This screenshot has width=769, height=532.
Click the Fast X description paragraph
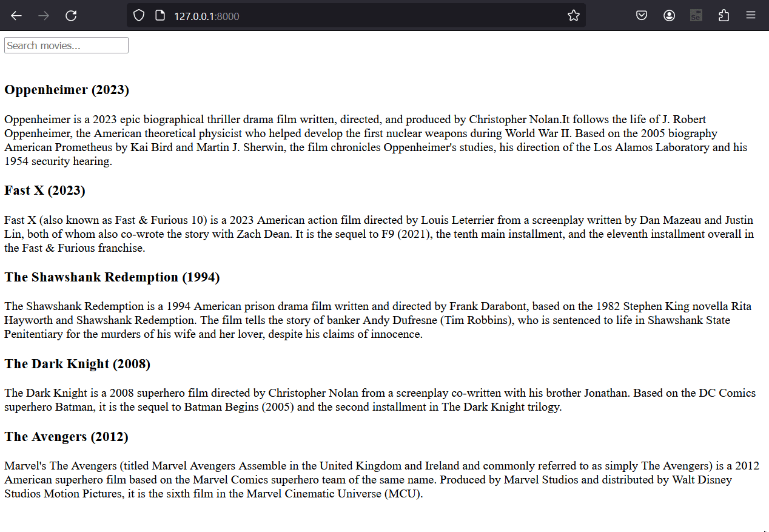pos(379,234)
